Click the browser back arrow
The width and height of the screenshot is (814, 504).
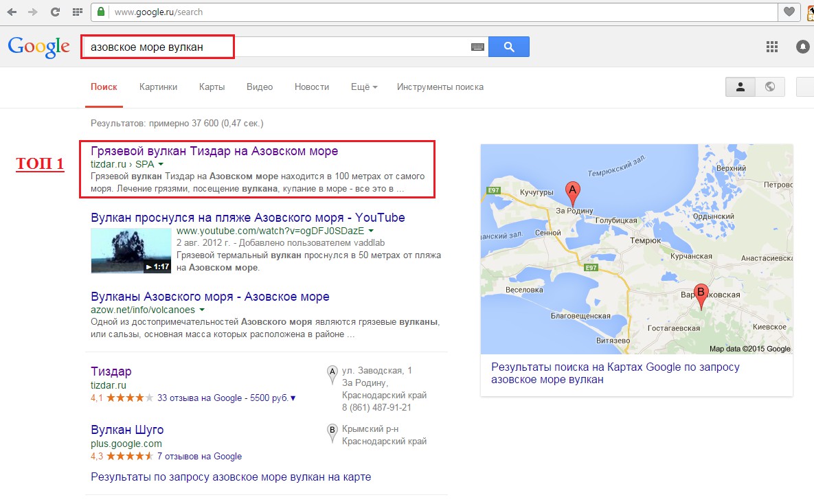pyautogui.click(x=12, y=12)
